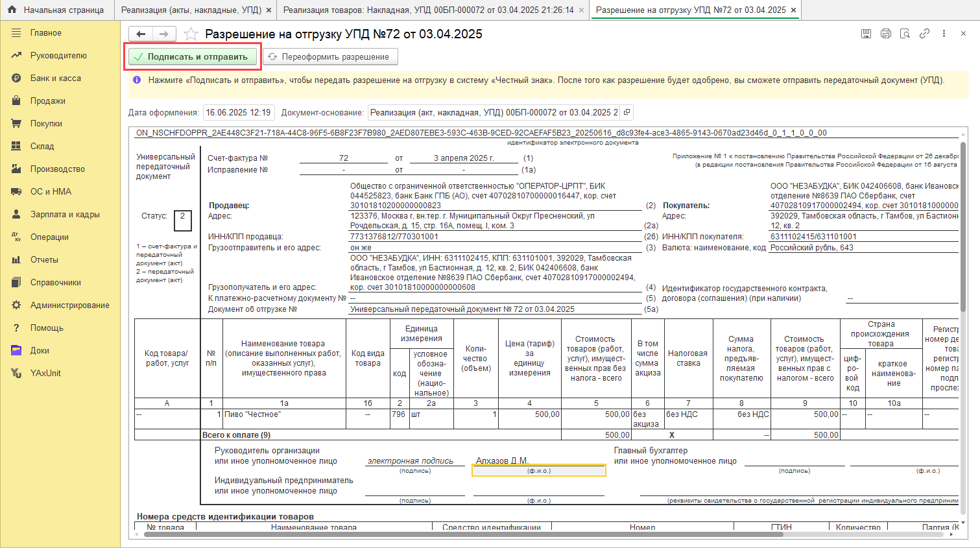The height and width of the screenshot is (548, 980).
Task: Open Справочники reference icon
Action: coord(16,282)
